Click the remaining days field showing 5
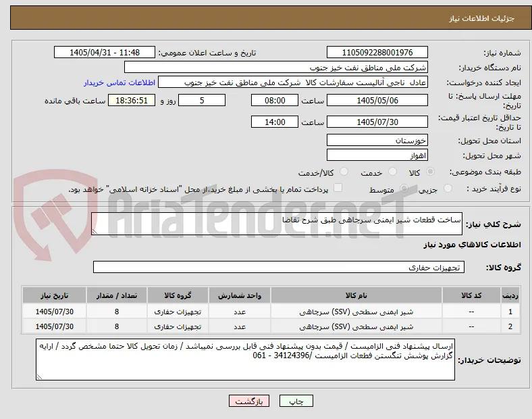532x419 pixels. click(x=202, y=100)
